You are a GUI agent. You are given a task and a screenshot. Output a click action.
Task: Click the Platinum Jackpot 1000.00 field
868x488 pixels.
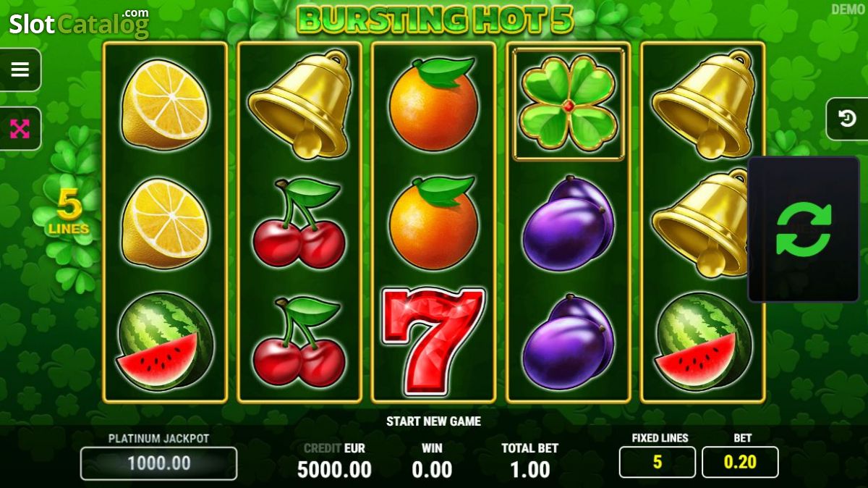click(158, 463)
